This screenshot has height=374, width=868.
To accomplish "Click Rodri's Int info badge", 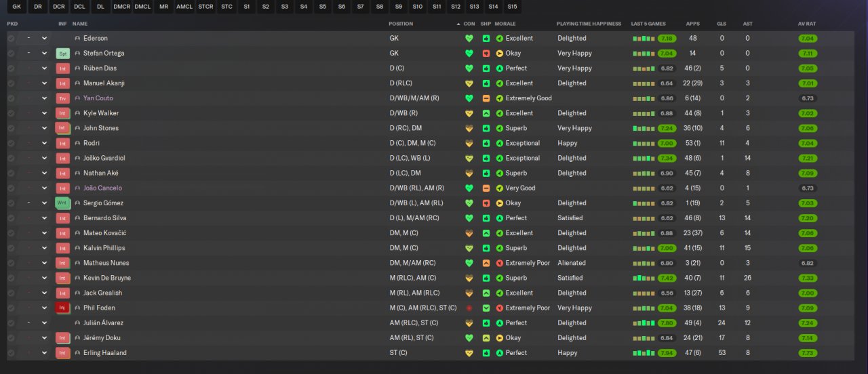I will (x=63, y=143).
